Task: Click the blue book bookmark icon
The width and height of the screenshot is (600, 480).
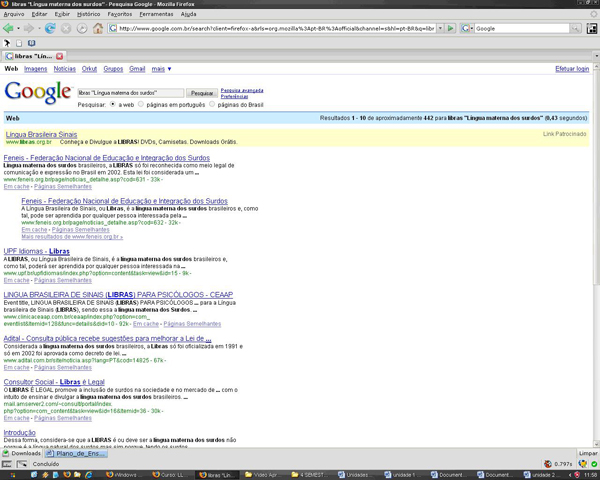Action: click(31, 43)
